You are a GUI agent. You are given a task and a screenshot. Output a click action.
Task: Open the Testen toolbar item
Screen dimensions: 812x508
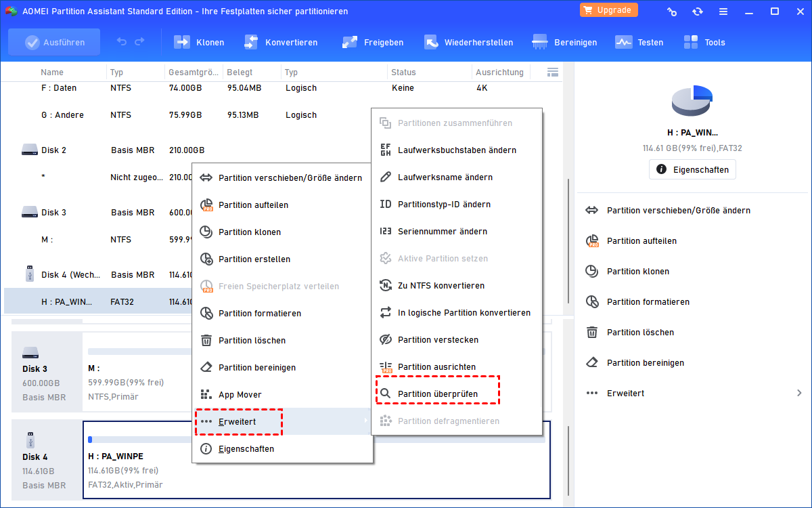coord(639,42)
